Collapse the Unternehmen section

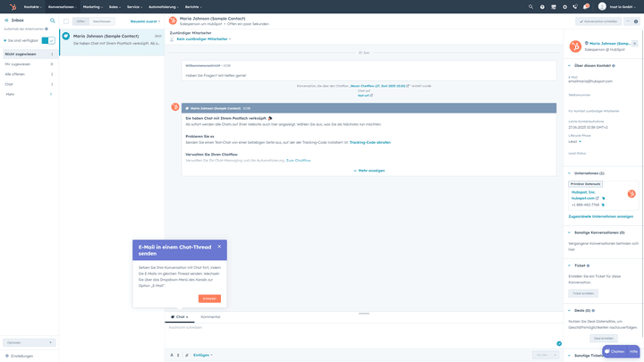coord(569,173)
